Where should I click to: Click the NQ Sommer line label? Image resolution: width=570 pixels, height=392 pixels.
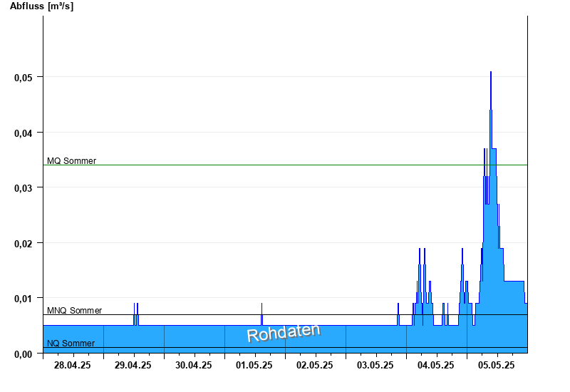pyautogui.click(x=71, y=344)
